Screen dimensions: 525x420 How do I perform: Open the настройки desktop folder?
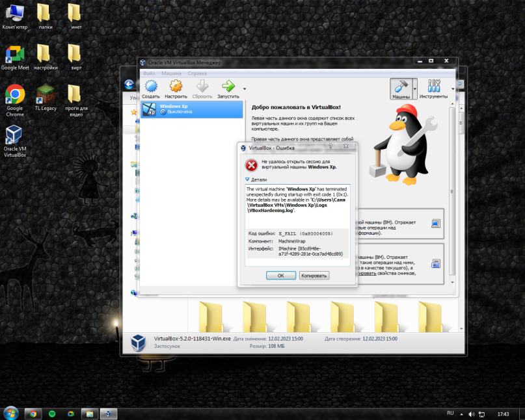46,58
